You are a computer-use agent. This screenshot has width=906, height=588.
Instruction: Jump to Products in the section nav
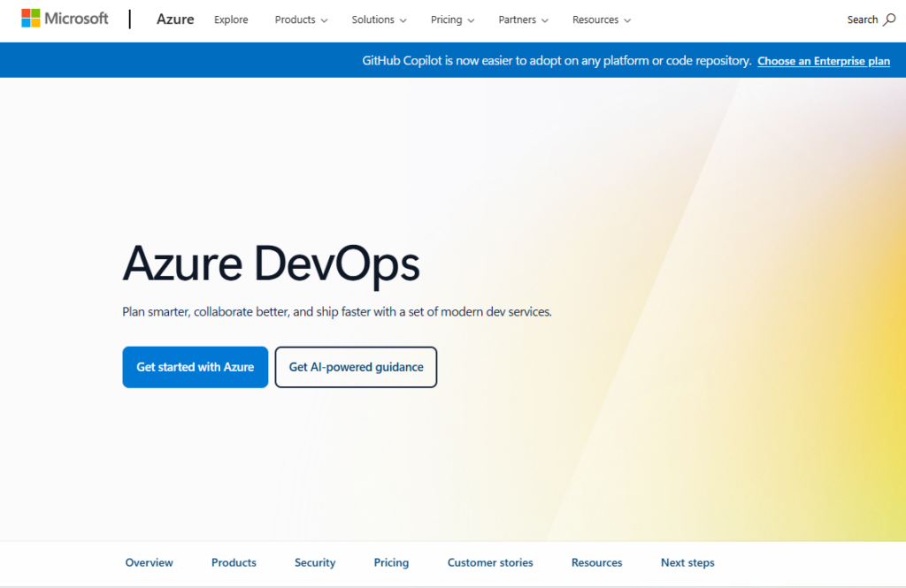click(234, 562)
